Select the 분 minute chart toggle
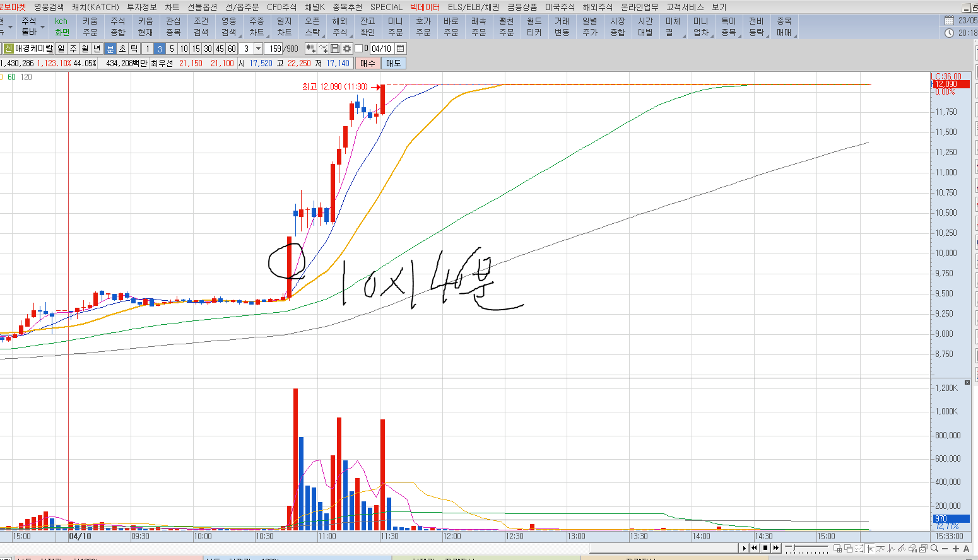This screenshot has height=560, width=978. pyautogui.click(x=110, y=49)
